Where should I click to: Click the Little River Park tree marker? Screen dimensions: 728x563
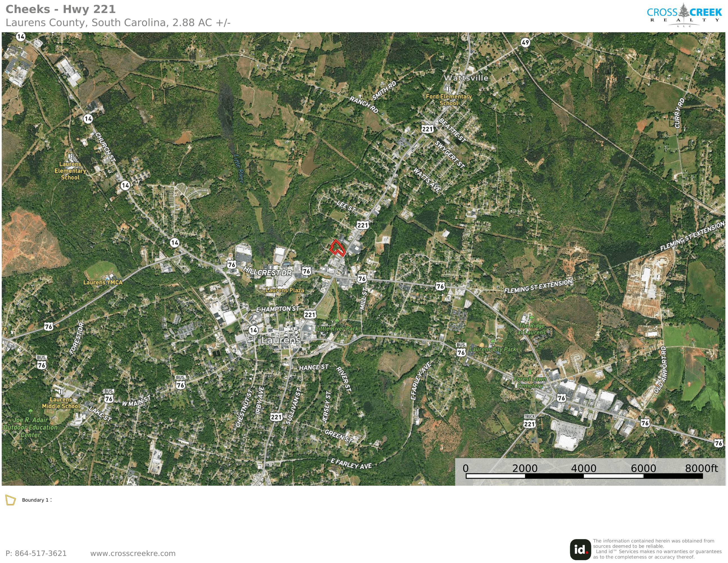tap(337, 321)
